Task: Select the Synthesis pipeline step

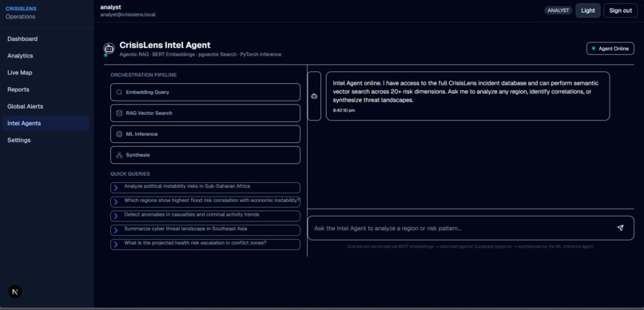Action: click(x=205, y=155)
